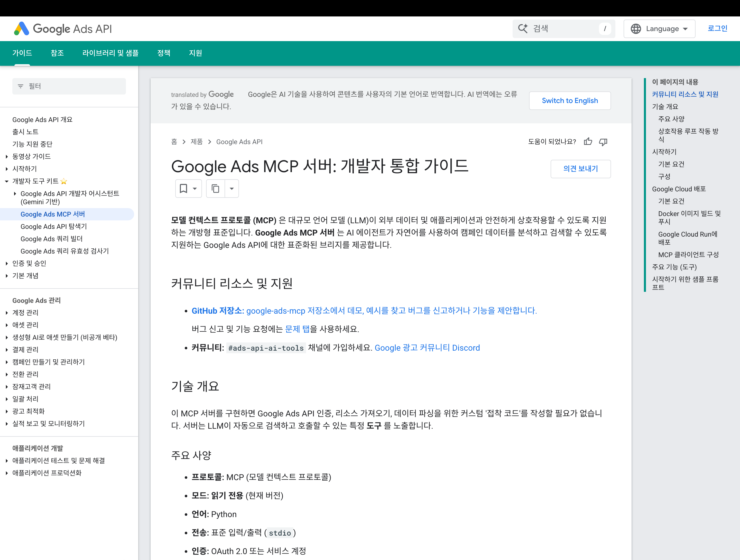Jump to Google Cloud 배포 in contents
The image size is (740, 560).
[679, 189]
